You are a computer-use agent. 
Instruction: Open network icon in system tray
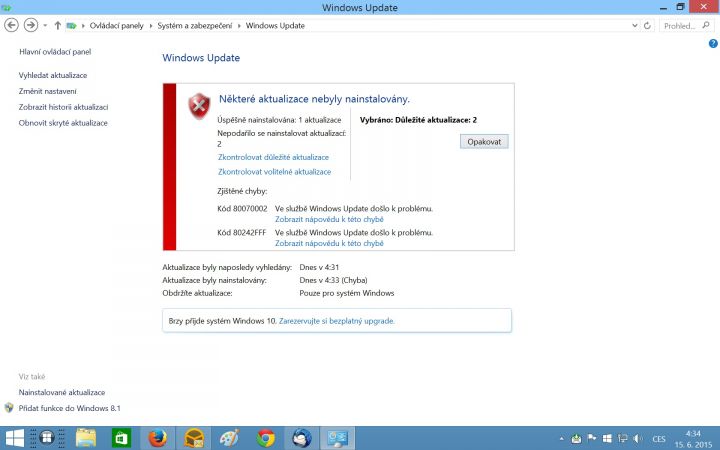(x=623, y=439)
